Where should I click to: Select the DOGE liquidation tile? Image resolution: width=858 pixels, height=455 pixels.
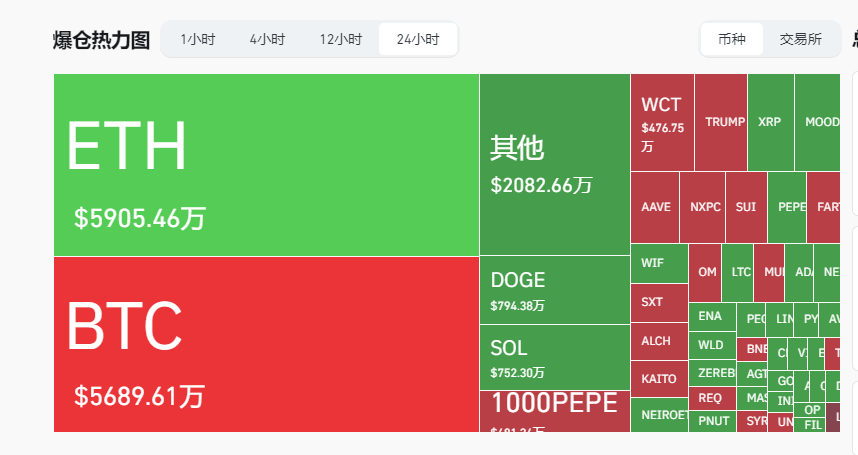click(x=554, y=290)
